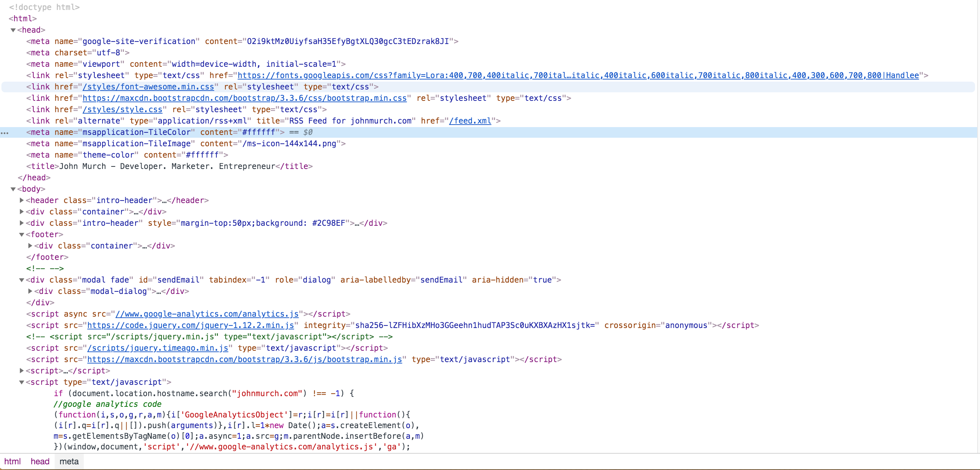Screen dimensions: 980x470
Task: Collapse the text/javascript script node
Action: click(x=22, y=382)
